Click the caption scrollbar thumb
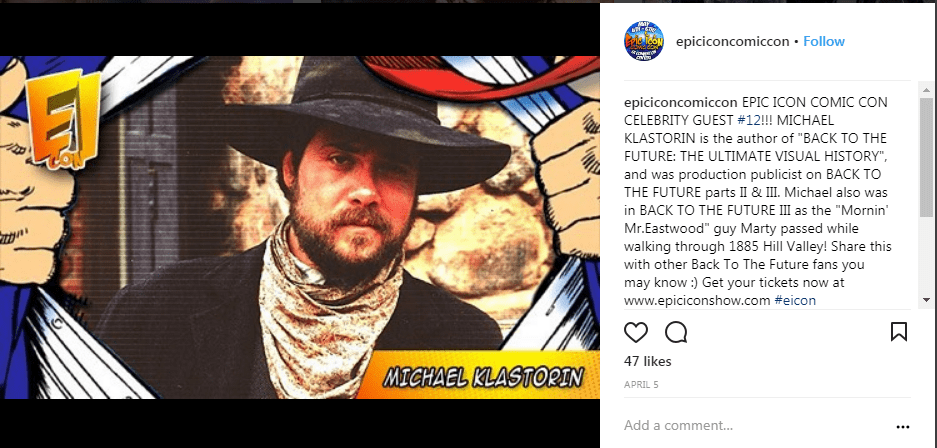This screenshot has width=937, height=448. [926, 157]
